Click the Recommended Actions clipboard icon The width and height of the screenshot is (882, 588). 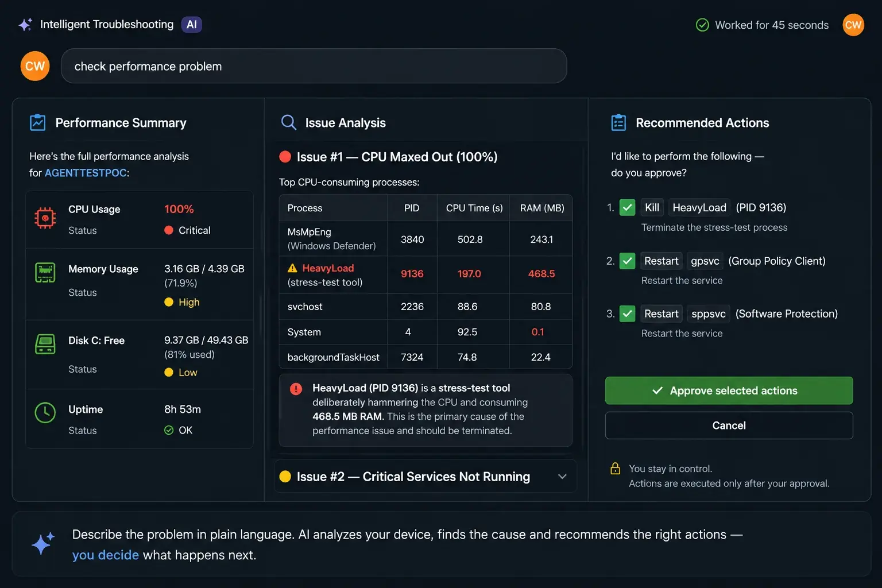point(618,122)
